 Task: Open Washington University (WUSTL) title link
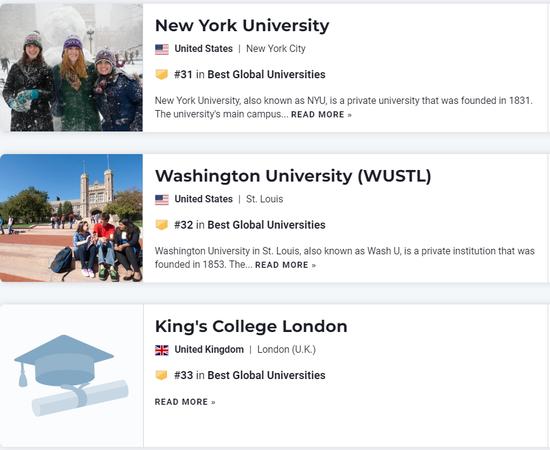293,176
